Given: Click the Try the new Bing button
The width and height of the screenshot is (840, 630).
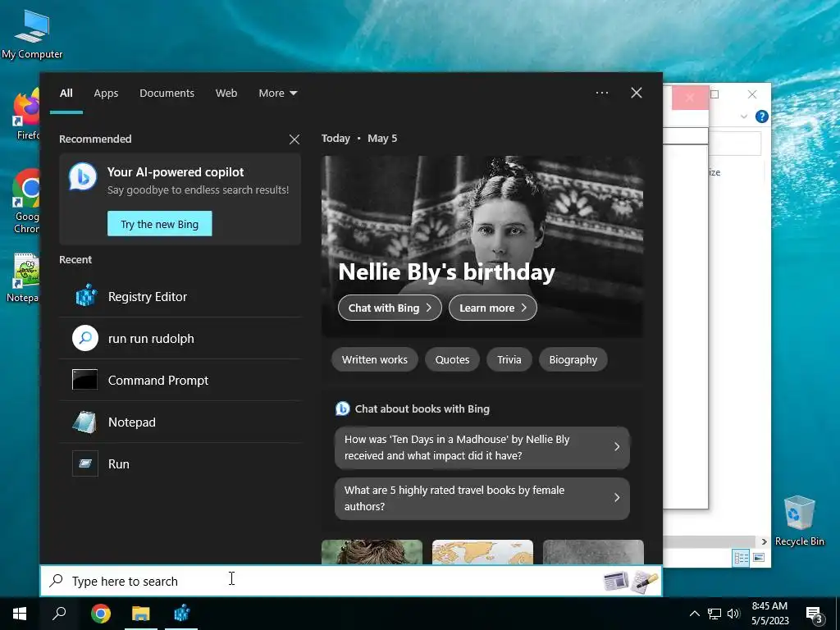Looking at the screenshot, I should pos(160,224).
